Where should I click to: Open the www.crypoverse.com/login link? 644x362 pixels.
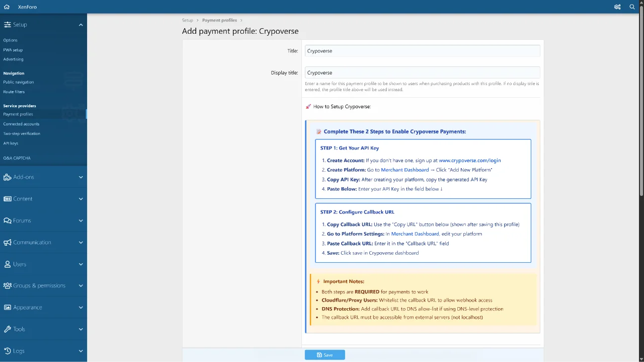tap(469, 161)
